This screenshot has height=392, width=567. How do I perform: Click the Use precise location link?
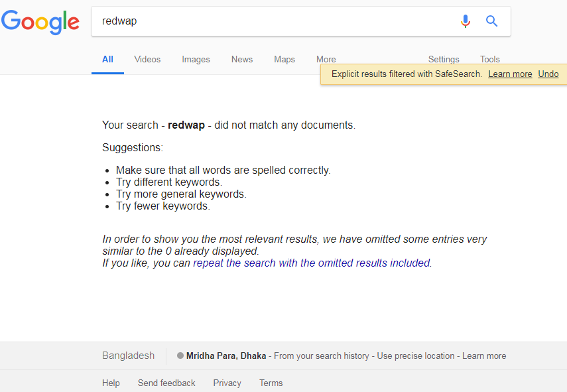tap(416, 356)
